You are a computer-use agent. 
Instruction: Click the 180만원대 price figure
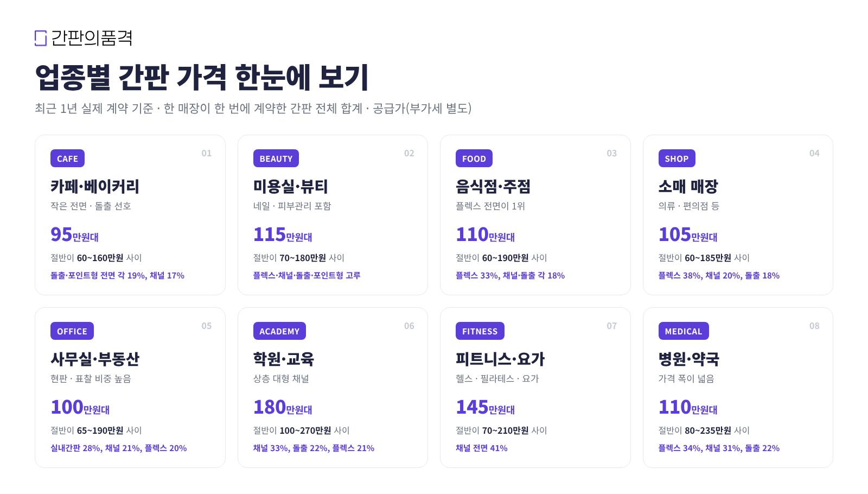pos(283,407)
